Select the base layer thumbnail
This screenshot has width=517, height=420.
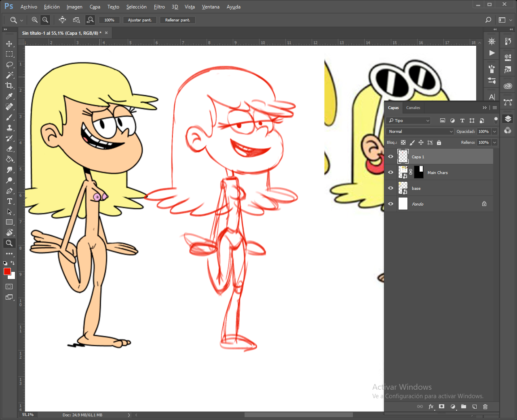tap(403, 188)
